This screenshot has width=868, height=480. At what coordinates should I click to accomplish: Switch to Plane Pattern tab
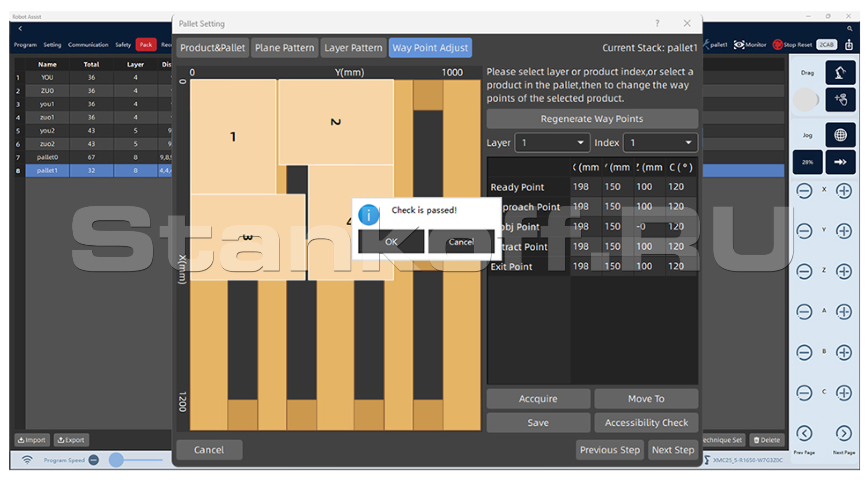coord(284,48)
